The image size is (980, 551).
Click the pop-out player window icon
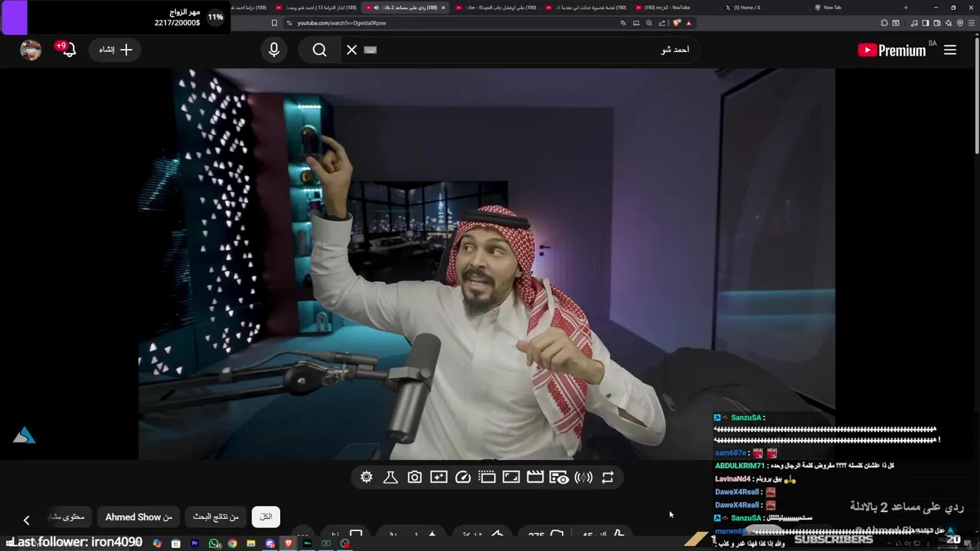click(487, 478)
